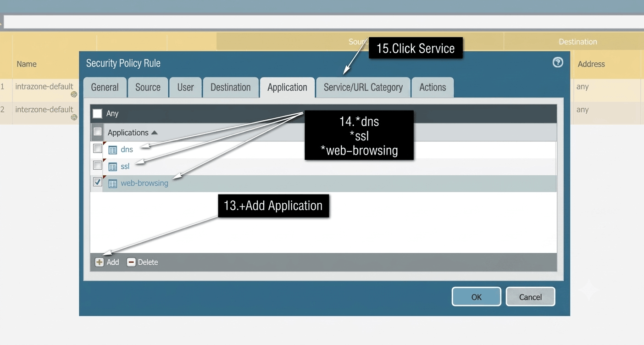Click the Address column header

pyautogui.click(x=591, y=64)
